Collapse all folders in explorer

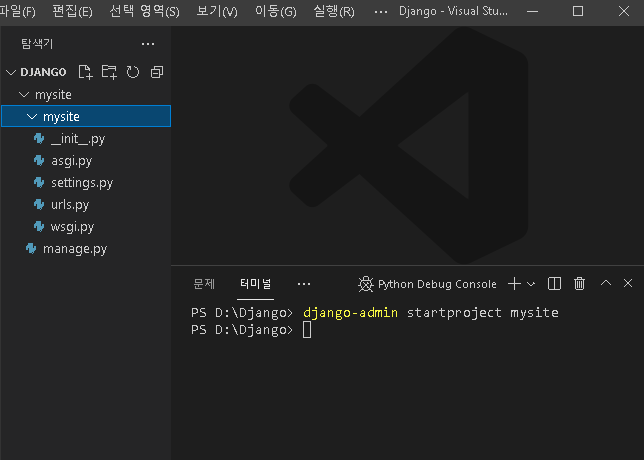coord(157,72)
